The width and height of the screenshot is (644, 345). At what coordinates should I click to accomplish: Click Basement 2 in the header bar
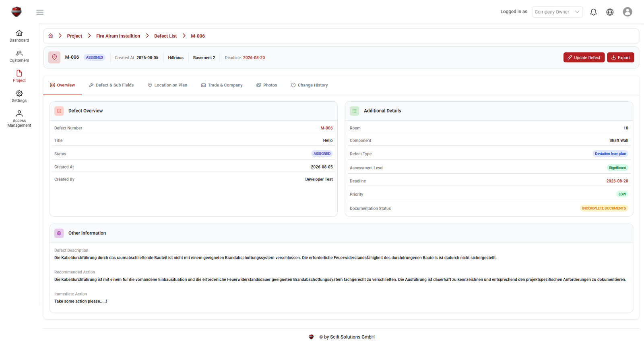(204, 58)
